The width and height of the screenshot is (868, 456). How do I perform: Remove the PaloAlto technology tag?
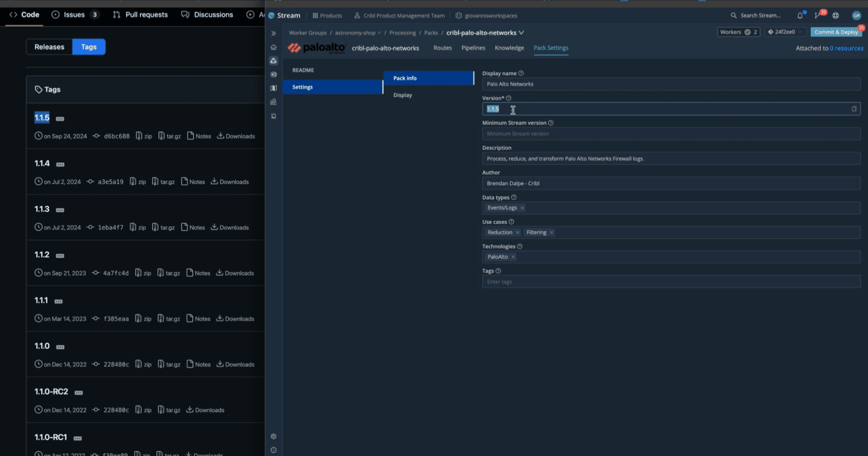513,257
